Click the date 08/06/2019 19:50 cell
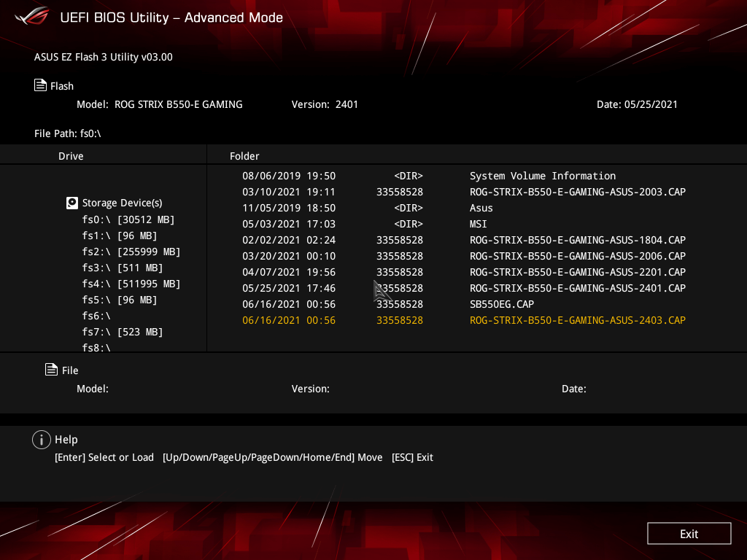Image resolution: width=747 pixels, height=560 pixels. [x=289, y=176]
